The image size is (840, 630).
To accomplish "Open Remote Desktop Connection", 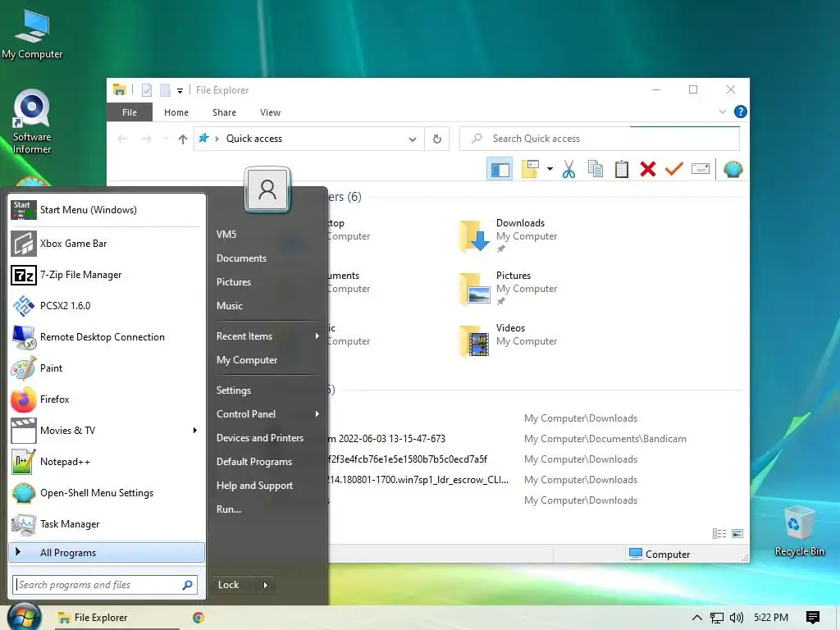I will coord(107,337).
